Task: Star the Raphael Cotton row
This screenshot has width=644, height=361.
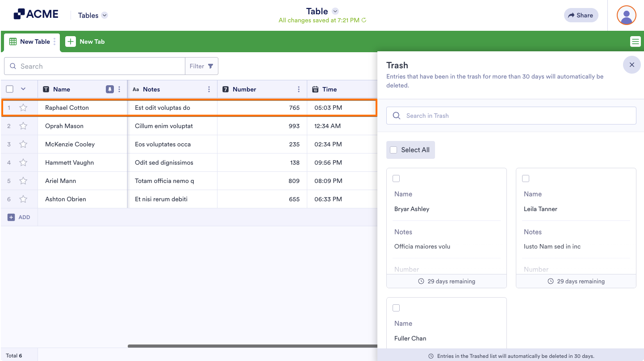Action: tap(23, 108)
